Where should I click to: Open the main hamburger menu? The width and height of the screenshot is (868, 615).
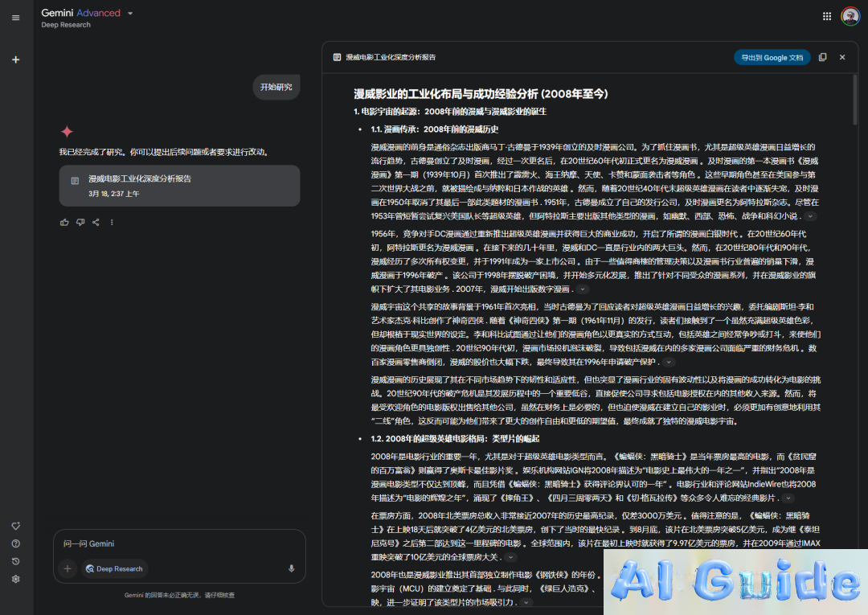[15, 18]
